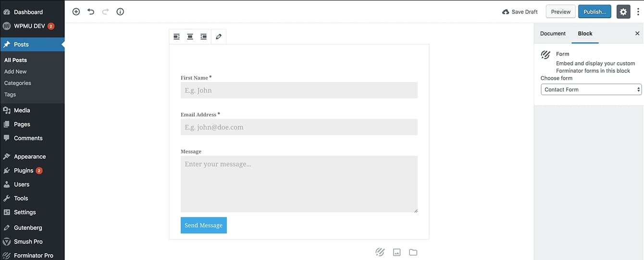This screenshot has height=260, width=644.
Task: Click the undo arrow icon
Action: click(91, 12)
